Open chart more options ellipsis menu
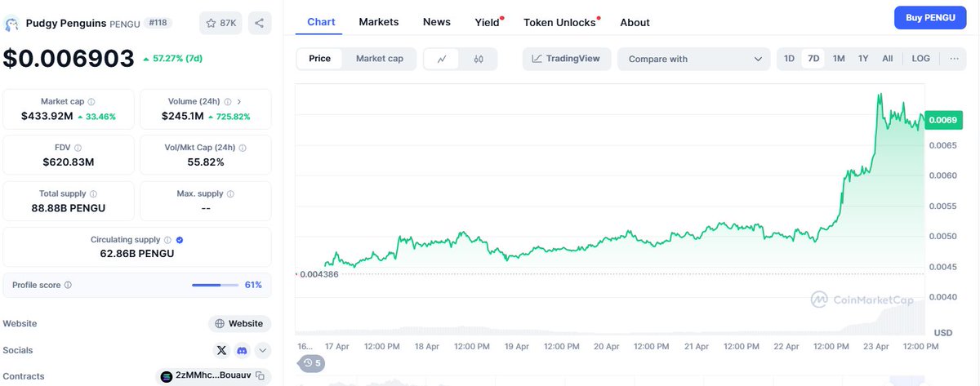Screen dimensions: 980x386 (954, 59)
